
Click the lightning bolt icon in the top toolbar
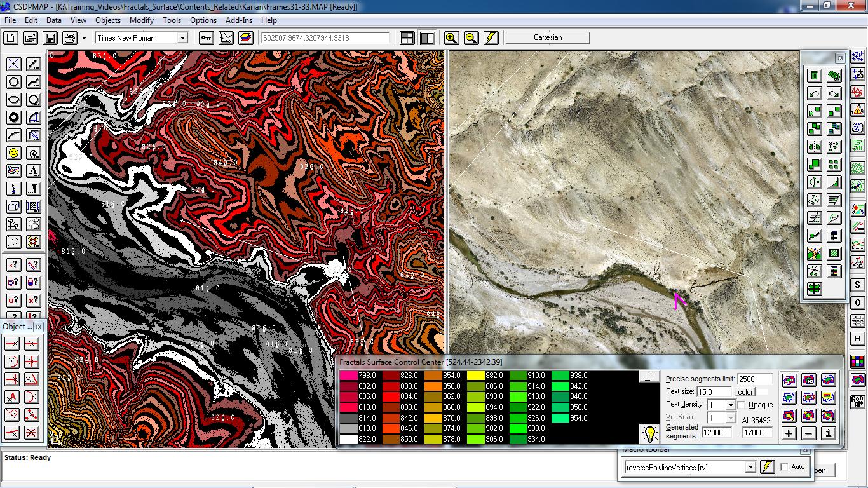(x=491, y=38)
